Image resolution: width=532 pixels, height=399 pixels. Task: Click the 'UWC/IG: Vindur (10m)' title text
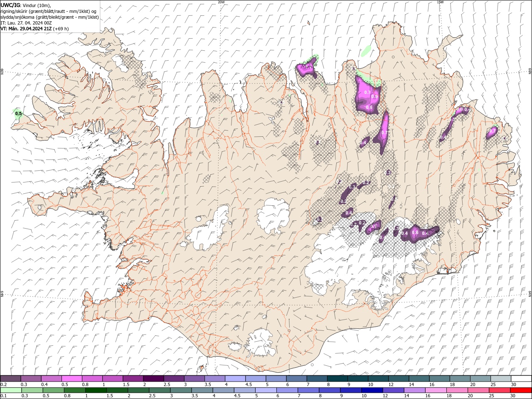(x=25, y=5)
